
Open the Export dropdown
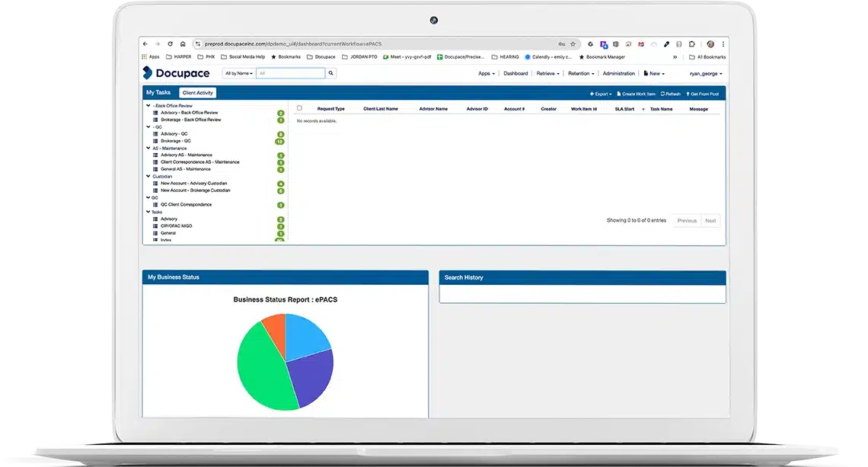(x=600, y=93)
